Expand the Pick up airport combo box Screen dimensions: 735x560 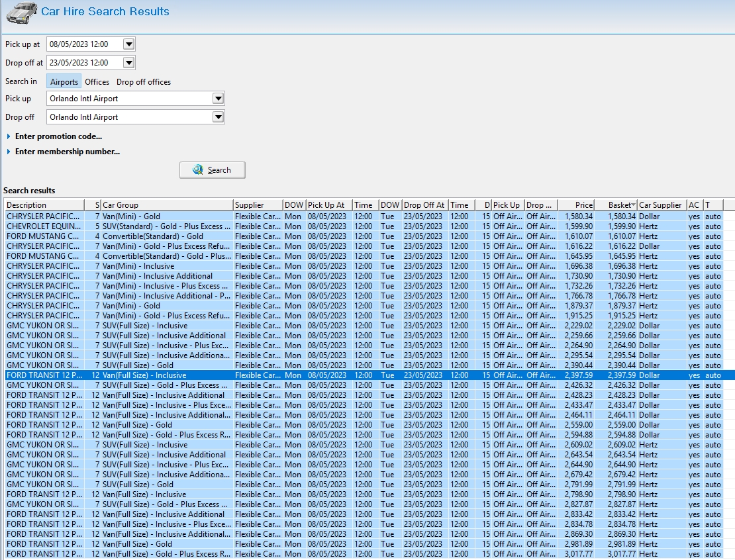(218, 99)
